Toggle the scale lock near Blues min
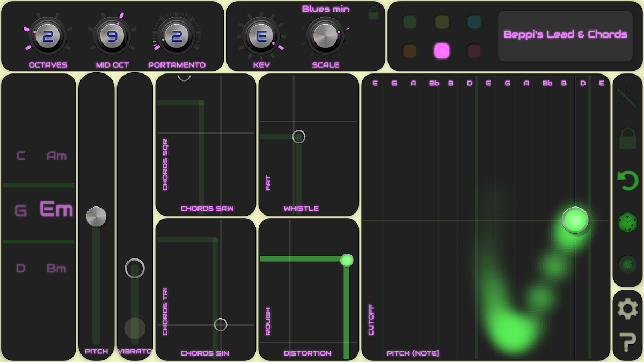This screenshot has width=644, height=362. [374, 13]
